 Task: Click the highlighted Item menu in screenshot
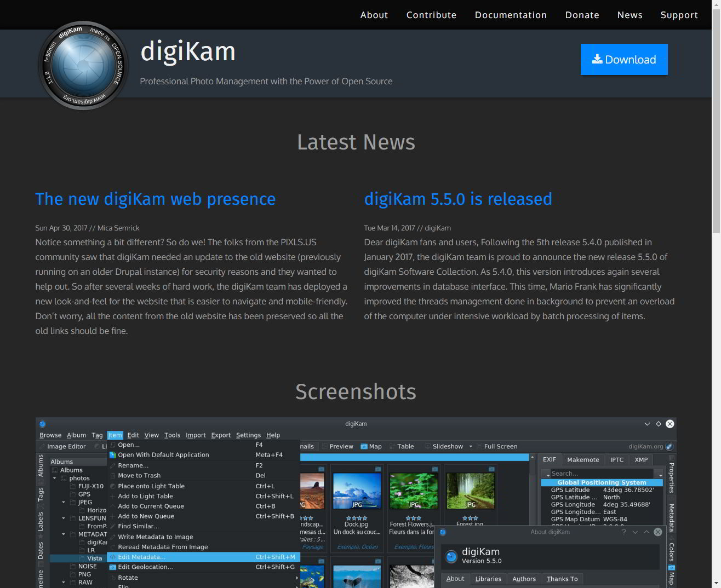click(x=115, y=435)
